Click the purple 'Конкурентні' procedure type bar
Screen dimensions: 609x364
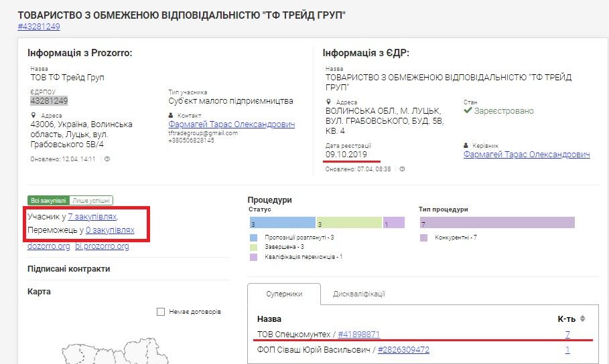point(497,222)
